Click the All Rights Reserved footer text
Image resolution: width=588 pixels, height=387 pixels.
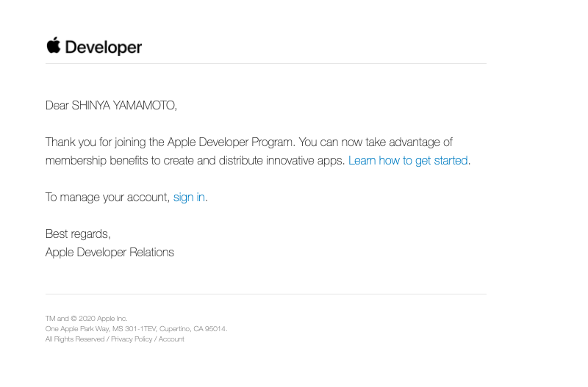[x=75, y=339]
